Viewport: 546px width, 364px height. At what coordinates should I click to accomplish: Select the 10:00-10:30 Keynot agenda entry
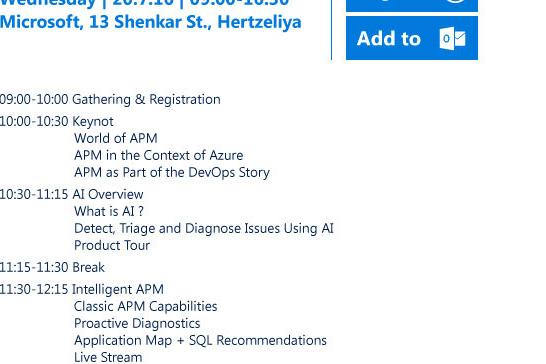(56, 122)
